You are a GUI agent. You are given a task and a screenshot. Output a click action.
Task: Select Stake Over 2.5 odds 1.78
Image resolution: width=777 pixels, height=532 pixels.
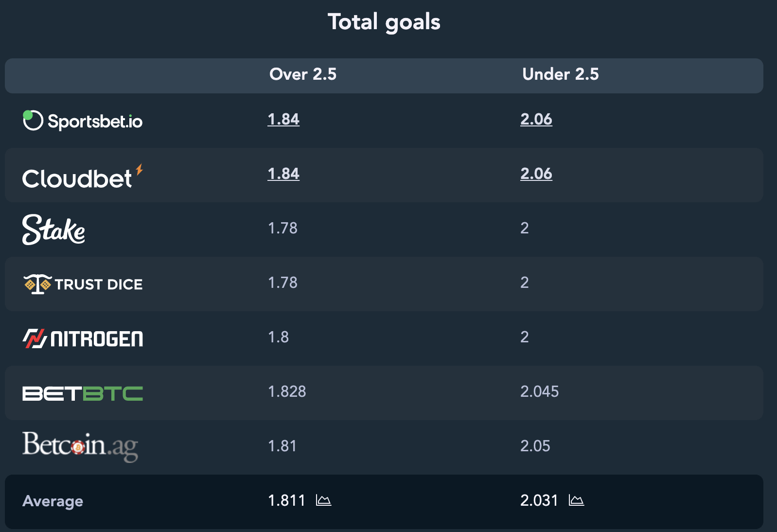(283, 228)
